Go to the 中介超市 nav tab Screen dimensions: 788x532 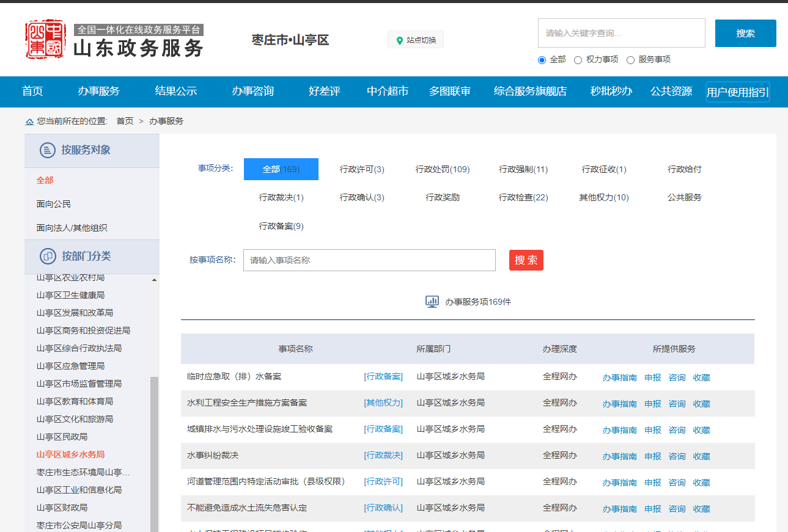[x=388, y=92]
